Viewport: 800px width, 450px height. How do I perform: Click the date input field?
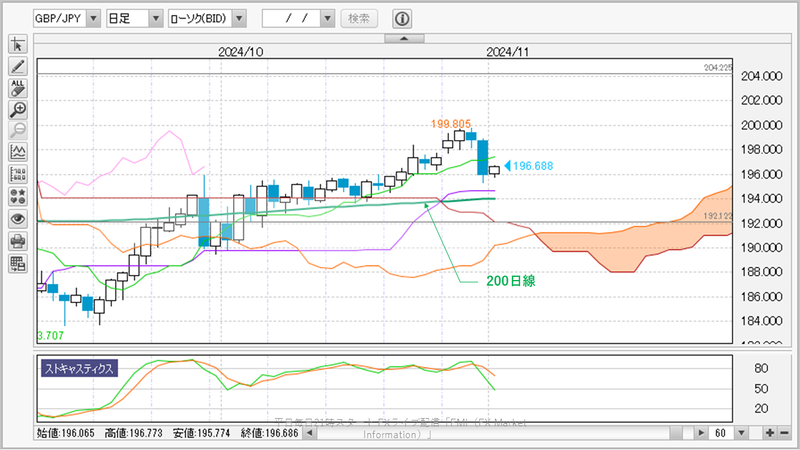coord(291,19)
